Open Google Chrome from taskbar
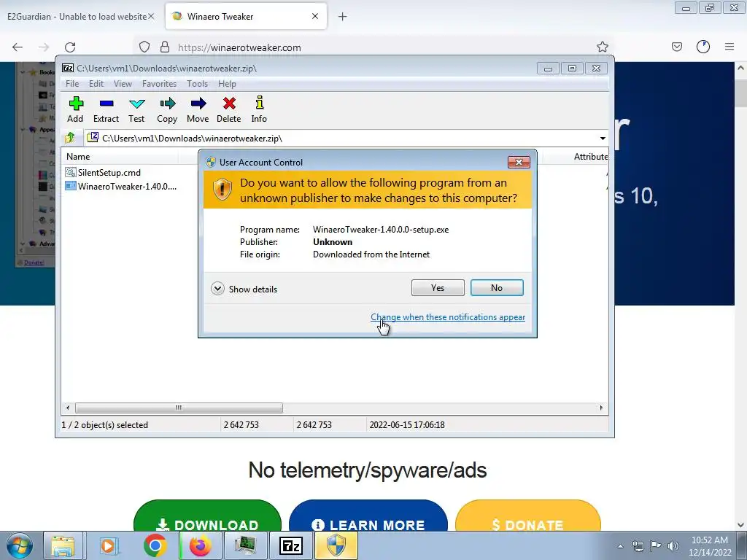 point(155,545)
